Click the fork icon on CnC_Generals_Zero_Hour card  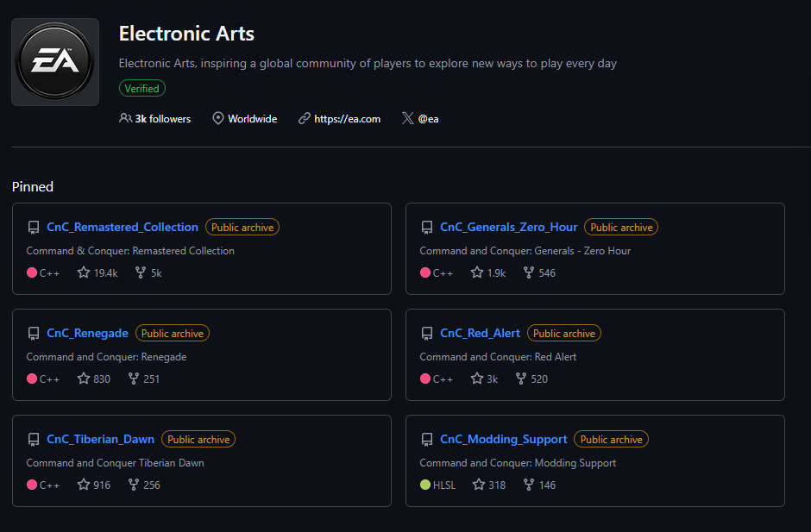point(529,272)
